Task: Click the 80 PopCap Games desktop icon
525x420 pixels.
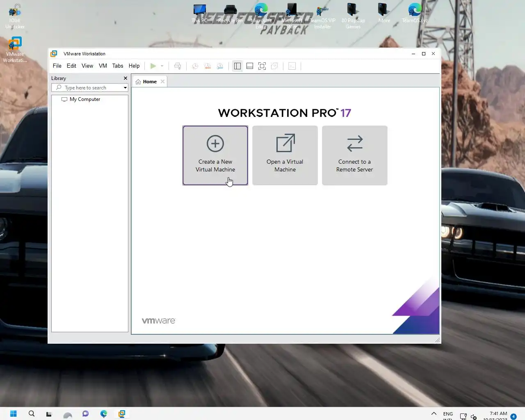Action: [x=353, y=16]
